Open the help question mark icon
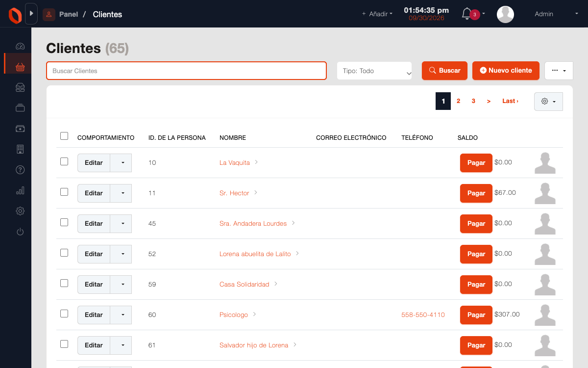The height and width of the screenshot is (368, 588). pos(20,170)
